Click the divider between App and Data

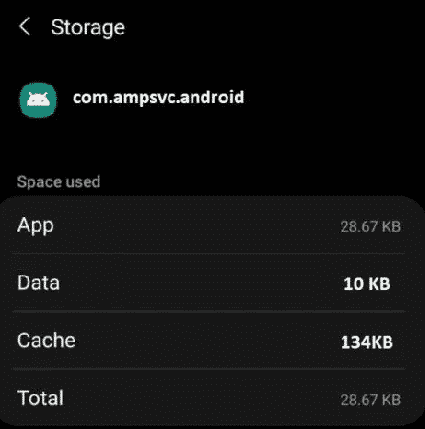pos(209,254)
